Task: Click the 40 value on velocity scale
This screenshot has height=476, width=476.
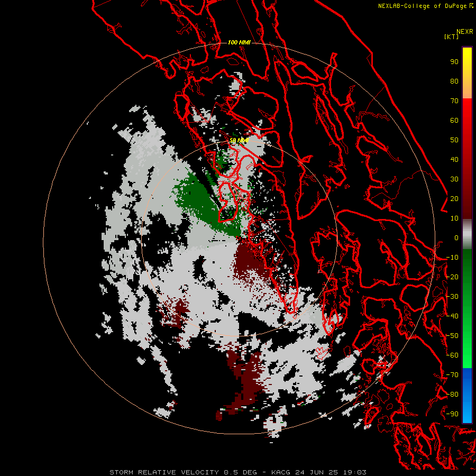Action: pos(454,160)
